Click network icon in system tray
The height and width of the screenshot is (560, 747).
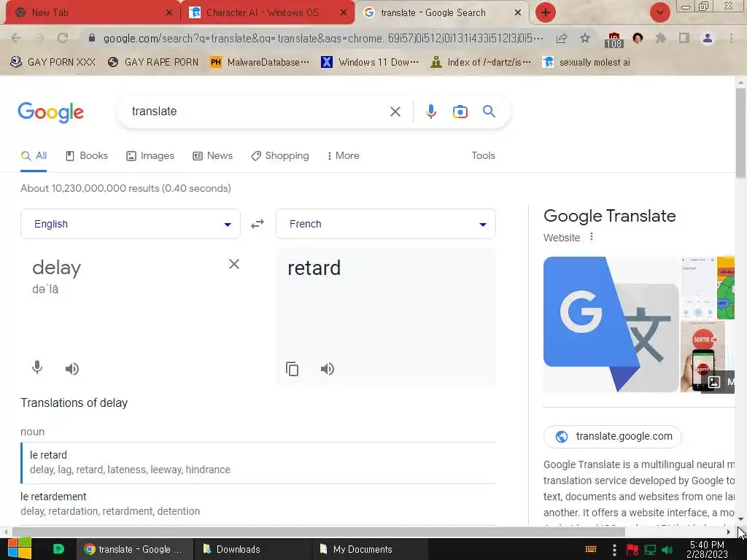tap(650, 550)
